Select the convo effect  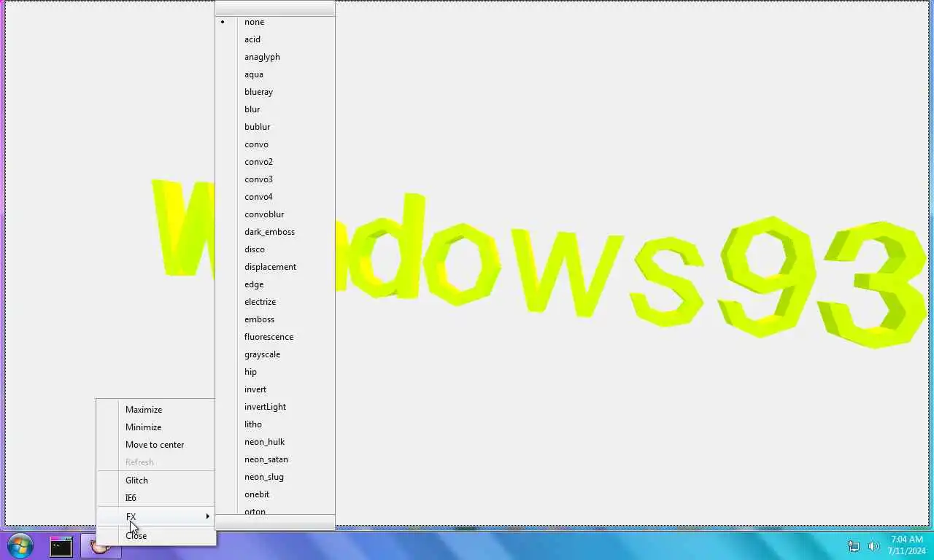[276, 144]
